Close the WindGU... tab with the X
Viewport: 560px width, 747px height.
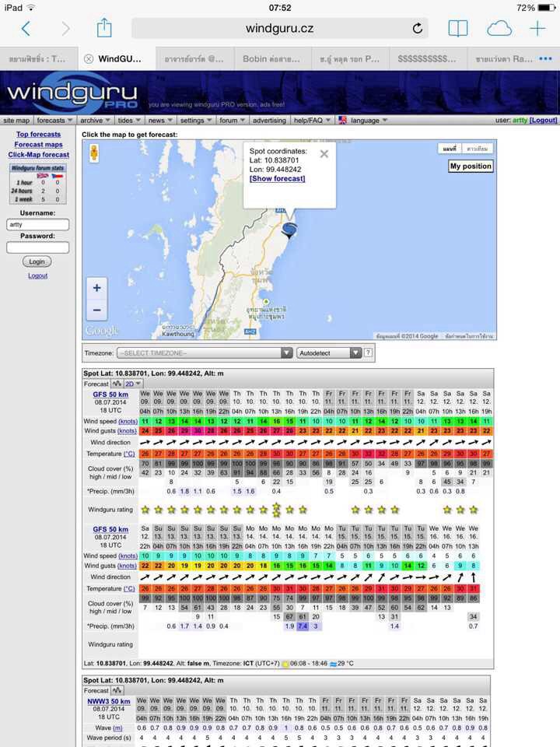coord(89,59)
